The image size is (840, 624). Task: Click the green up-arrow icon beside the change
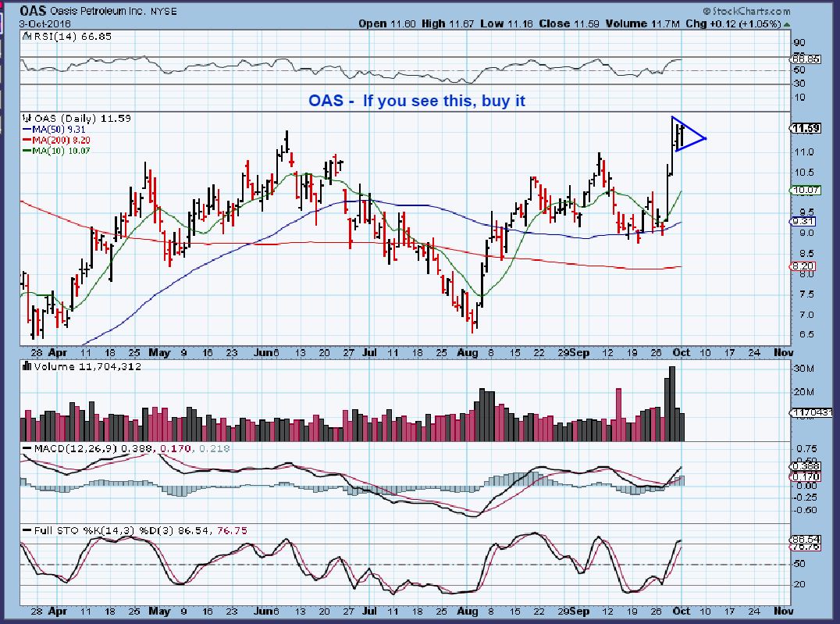(x=786, y=24)
